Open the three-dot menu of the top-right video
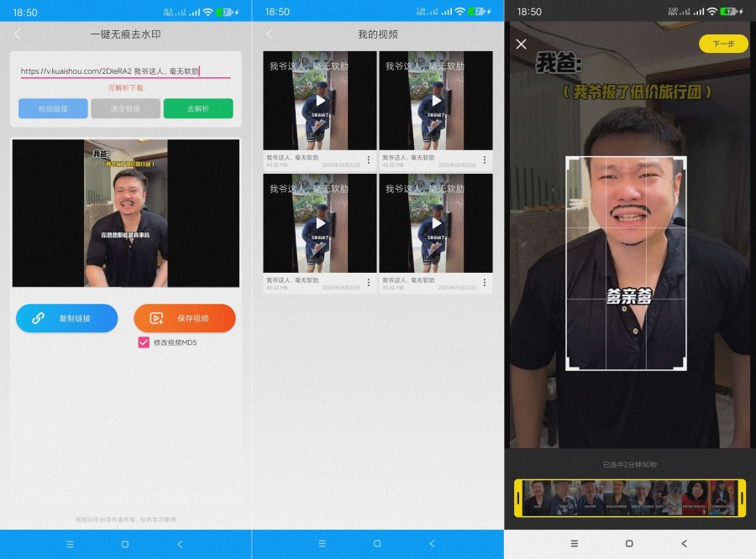 (484, 159)
